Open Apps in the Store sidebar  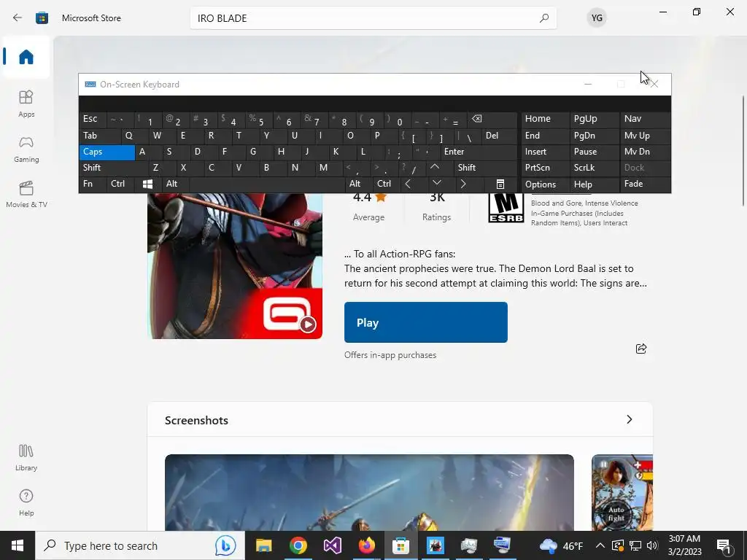tap(26, 104)
